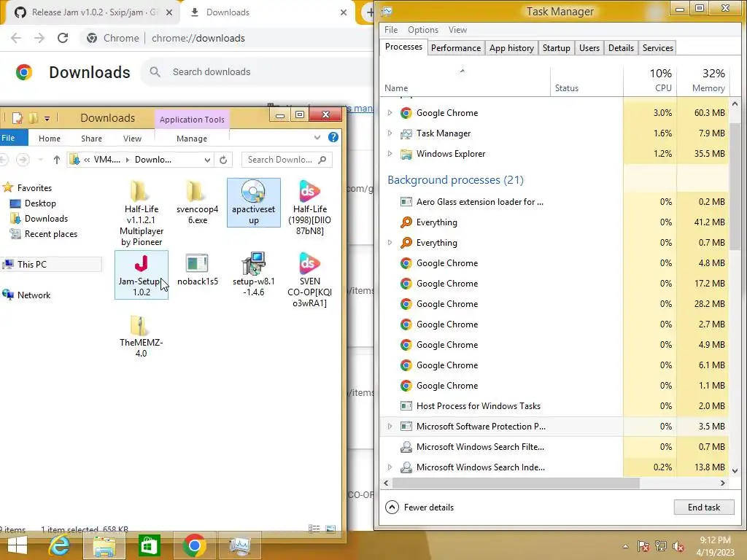Image resolution: width=747 pixels, height=560 pixels.
Task: Switch to the App history tab
Action: 511,48
